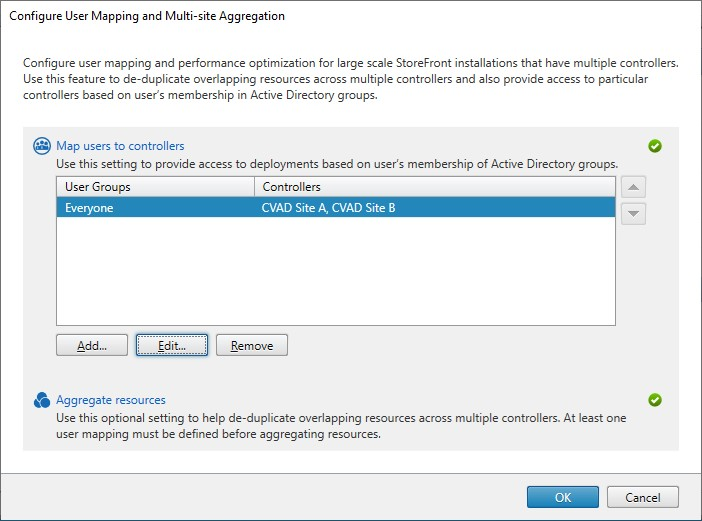Open the Aggregate resources link
Image resolution: width=702 pixels, height=521 pixels.
(x=110, y=400)
